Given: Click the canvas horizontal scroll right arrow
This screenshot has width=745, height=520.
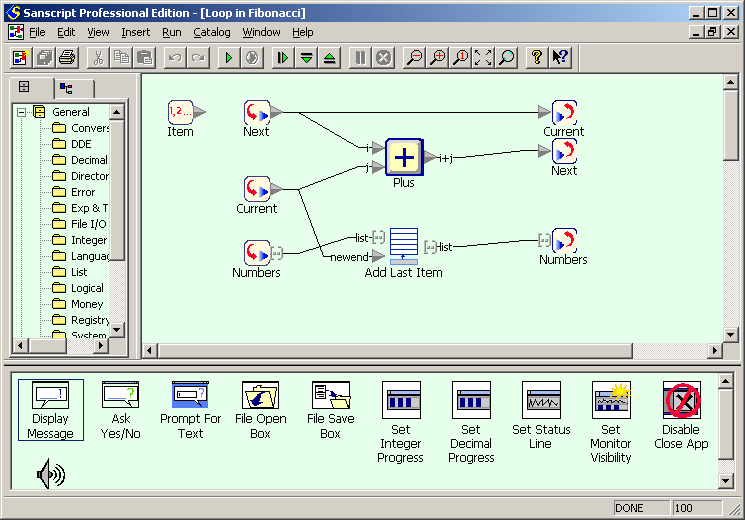Looking at the screenshot, I should [714, 351].
